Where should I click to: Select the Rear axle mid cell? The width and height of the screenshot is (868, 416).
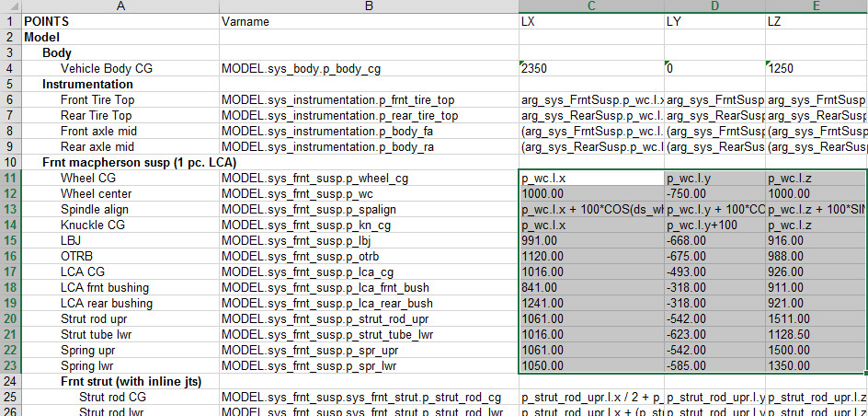point(120,146)
